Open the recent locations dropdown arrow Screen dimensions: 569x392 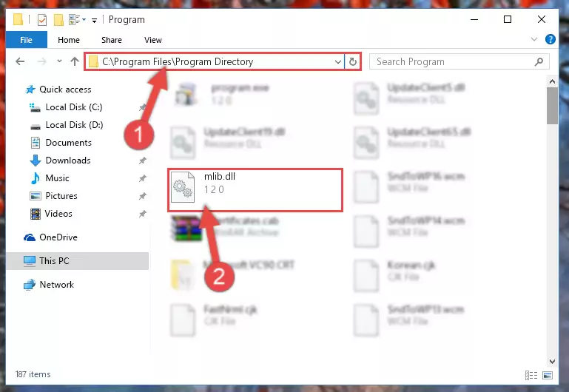click(x=59, y=61)
